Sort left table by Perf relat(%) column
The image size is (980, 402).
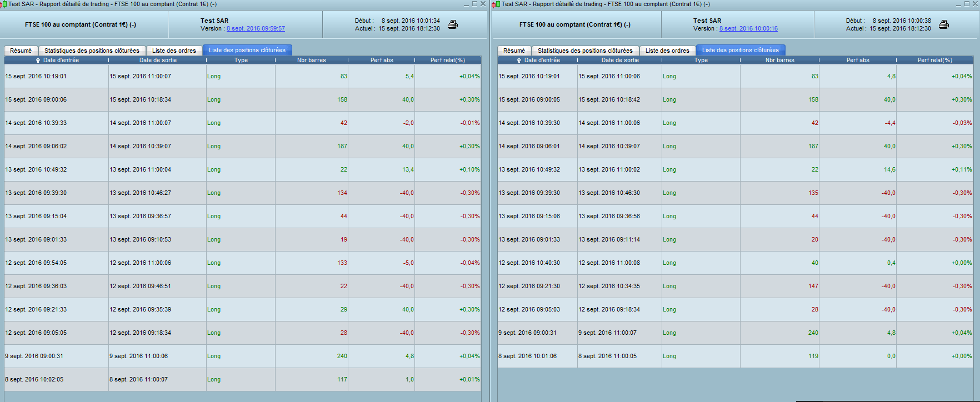448,60
